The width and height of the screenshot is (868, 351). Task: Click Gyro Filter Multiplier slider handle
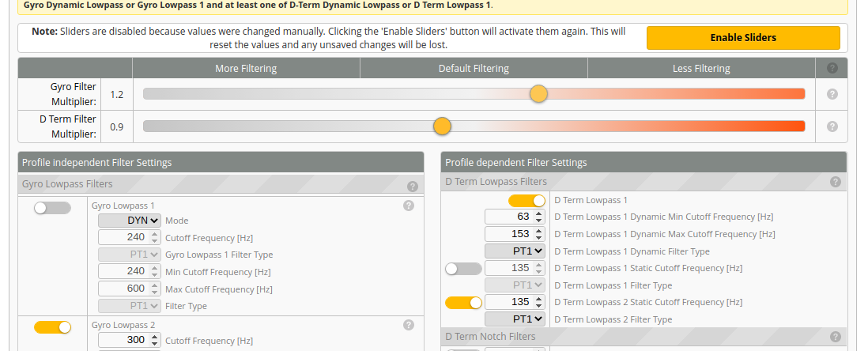538,94
